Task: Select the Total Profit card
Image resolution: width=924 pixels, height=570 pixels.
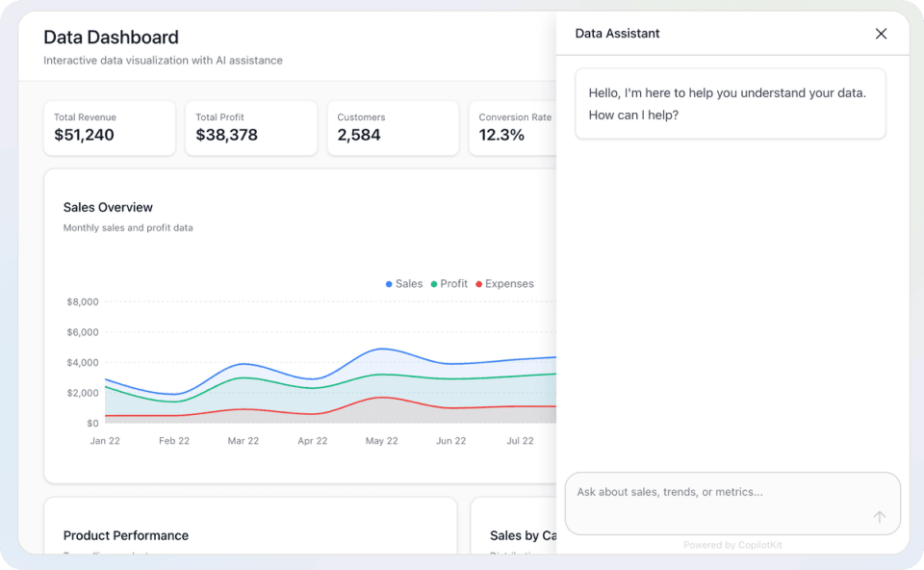Action: click(x=250, y=128)
